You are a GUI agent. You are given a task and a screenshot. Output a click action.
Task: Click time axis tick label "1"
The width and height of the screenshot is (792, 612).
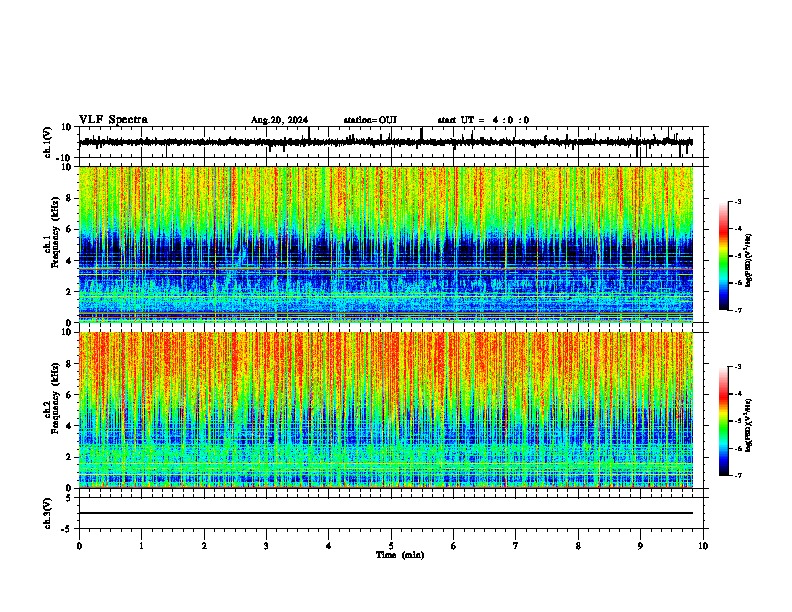click(141, 546)
